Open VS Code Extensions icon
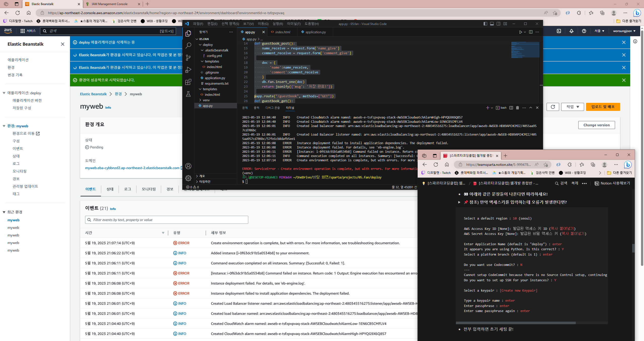 188,82
